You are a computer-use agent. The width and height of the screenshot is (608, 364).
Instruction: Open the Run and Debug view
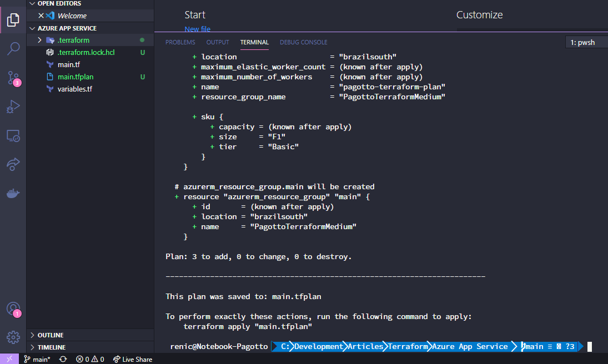click(x=13, y=107)
